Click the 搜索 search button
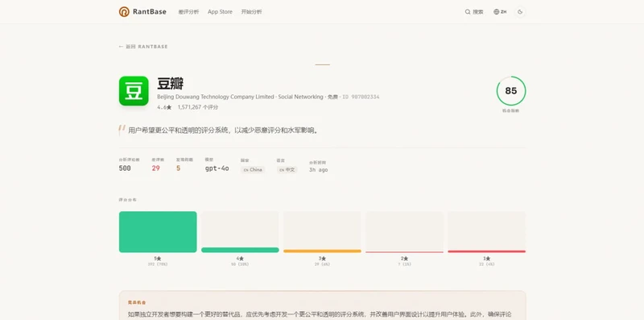The image size is (644, 320). click(474, 12)
